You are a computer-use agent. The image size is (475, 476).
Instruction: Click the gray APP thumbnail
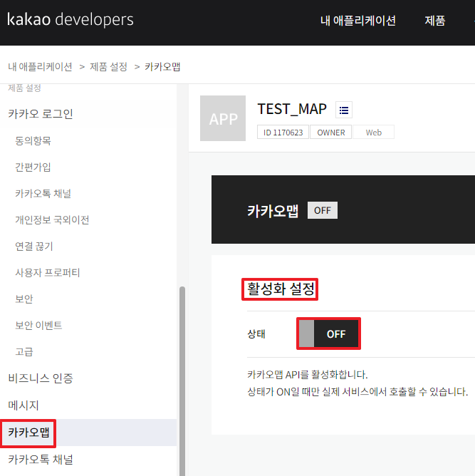pyautogui.click(x=223, y=118)
